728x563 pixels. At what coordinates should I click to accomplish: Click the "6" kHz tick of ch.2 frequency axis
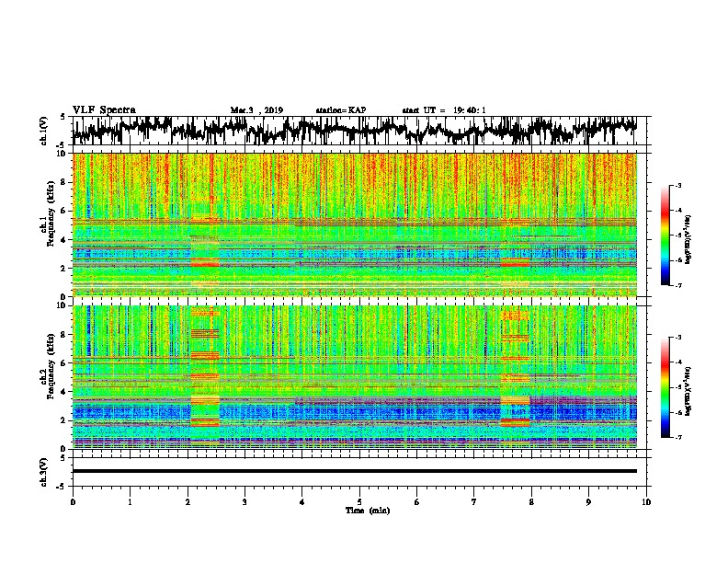point(64,363)
